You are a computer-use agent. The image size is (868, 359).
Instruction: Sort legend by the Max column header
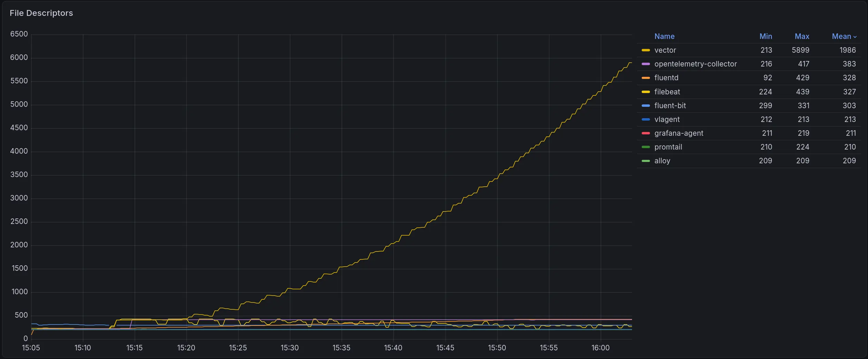pyautogui.click(x=802, y=36)
